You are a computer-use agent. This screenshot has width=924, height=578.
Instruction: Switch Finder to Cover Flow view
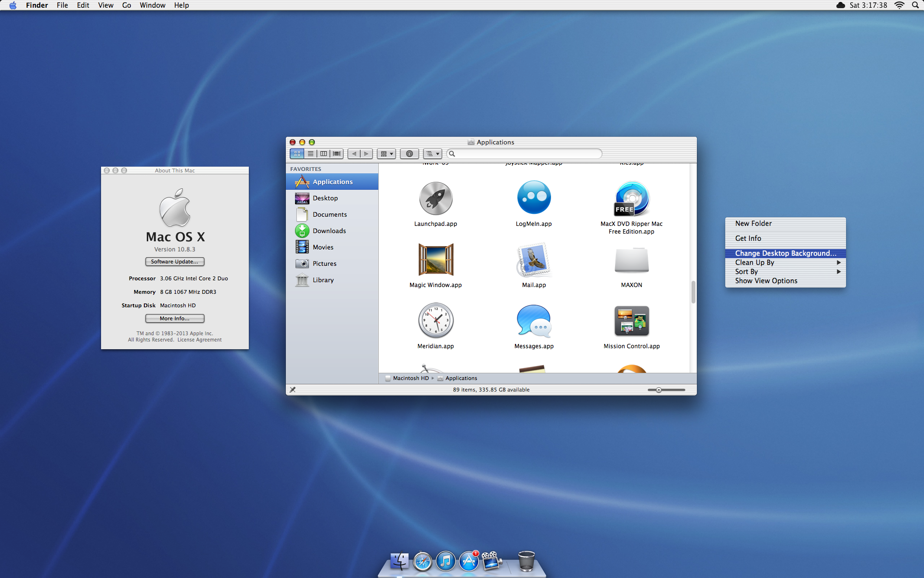coord(337,154)
